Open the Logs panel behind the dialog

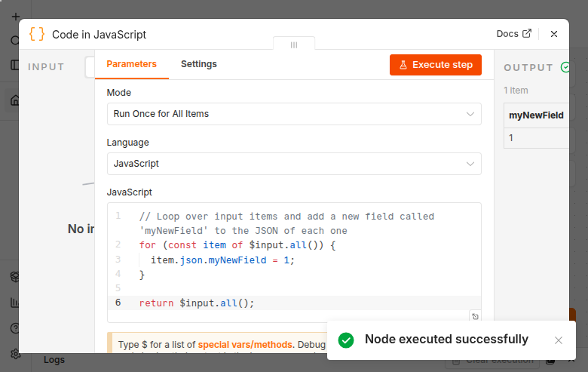pos(54,360)
